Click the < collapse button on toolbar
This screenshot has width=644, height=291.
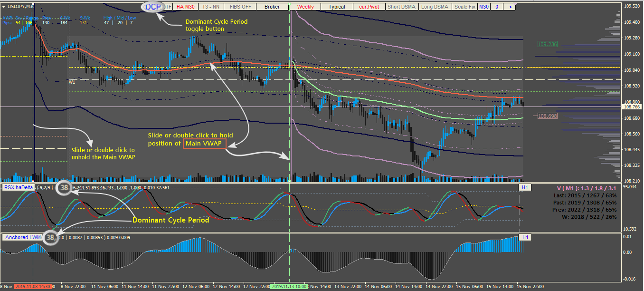click(510, 7)
